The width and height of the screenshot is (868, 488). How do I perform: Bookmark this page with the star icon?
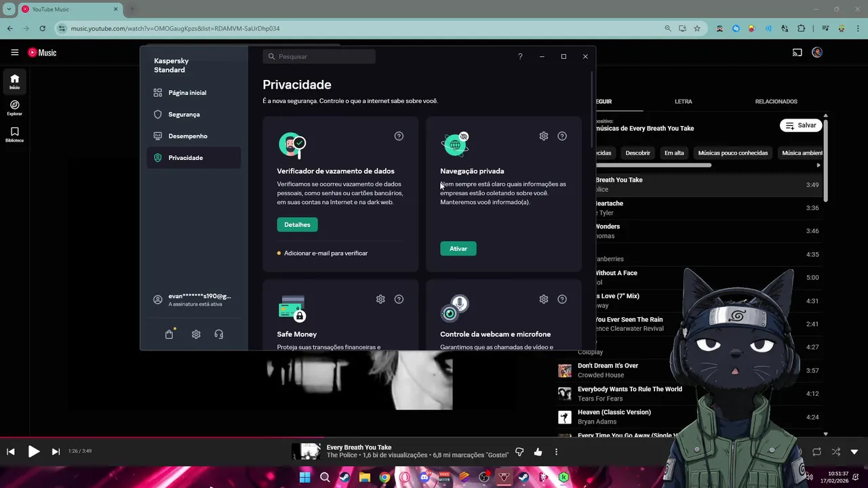click(x=697, y=28)
